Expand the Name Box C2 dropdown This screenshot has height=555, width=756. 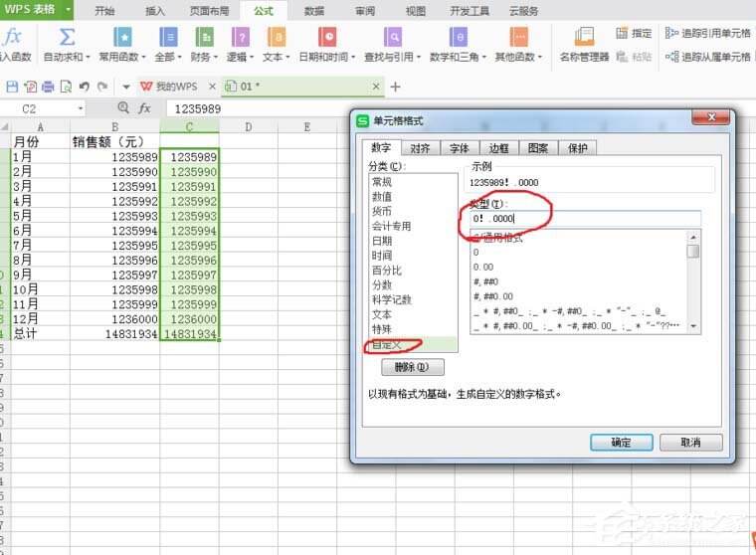[x=80, y=108]
